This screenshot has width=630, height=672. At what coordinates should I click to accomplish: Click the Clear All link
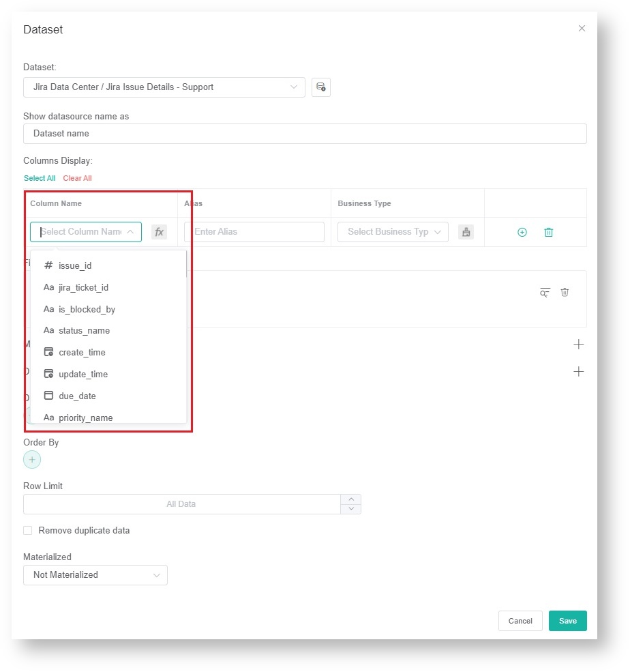point(77,178)
